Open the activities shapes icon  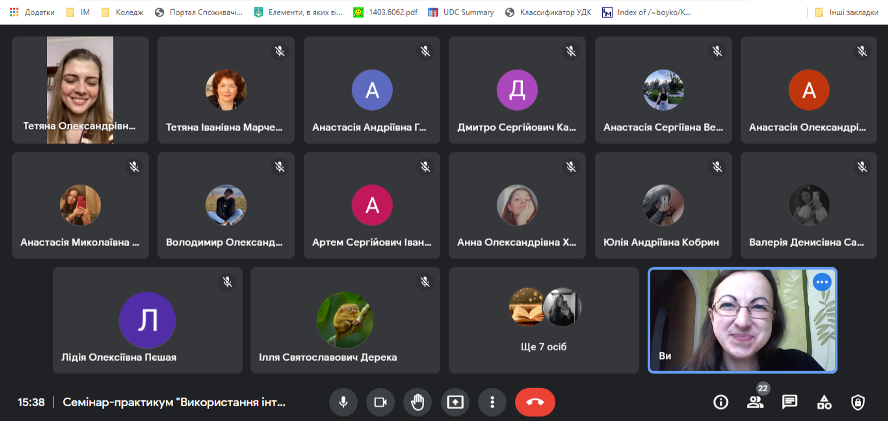pyautogui.click(x=824, y=403)
